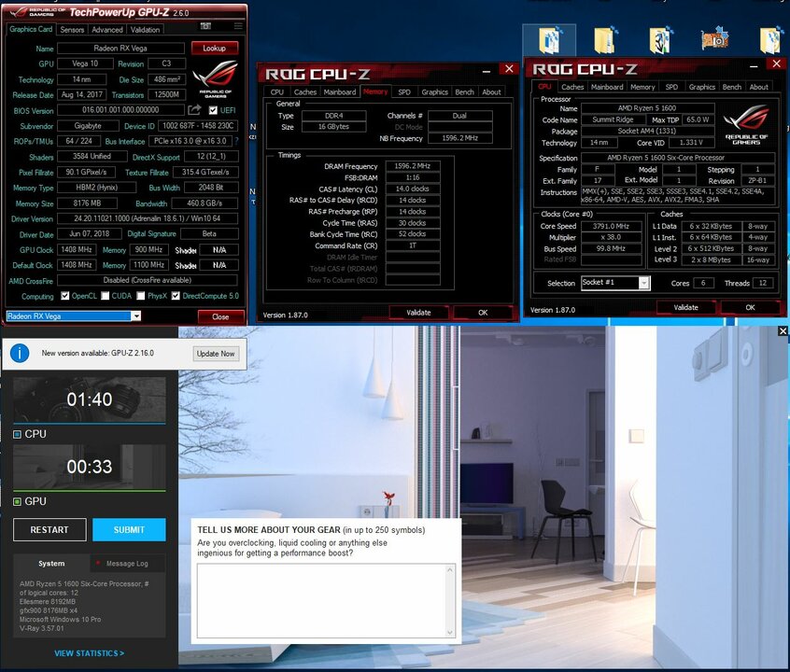Screen dimensions: 790x672
Task: Toggle the CUDA checkbox
Action: tap(105, 296)
